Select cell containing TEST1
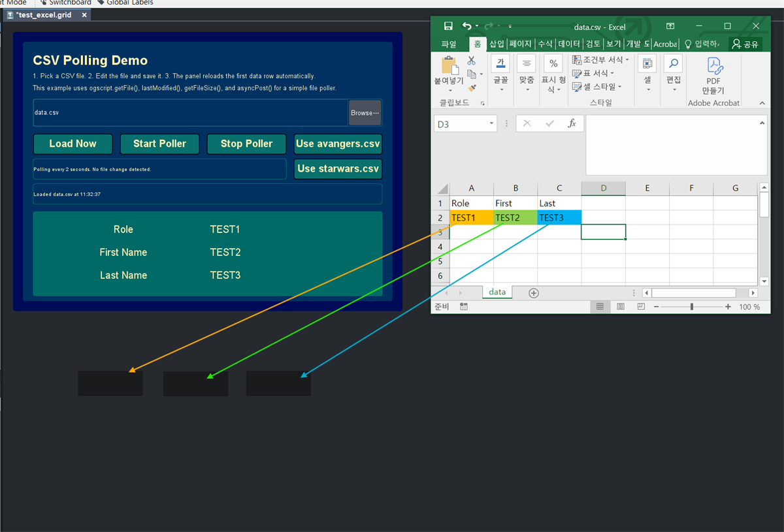784x532 pixels. (472, 217)
